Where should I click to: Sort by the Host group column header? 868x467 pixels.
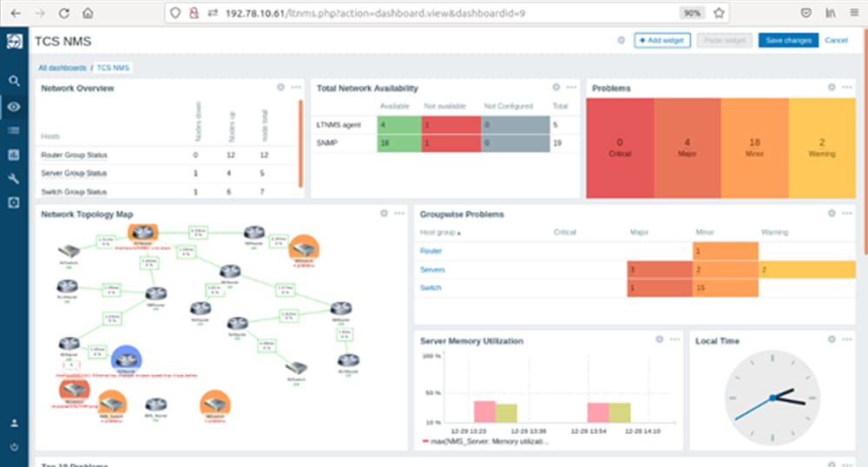coord(440,233)
